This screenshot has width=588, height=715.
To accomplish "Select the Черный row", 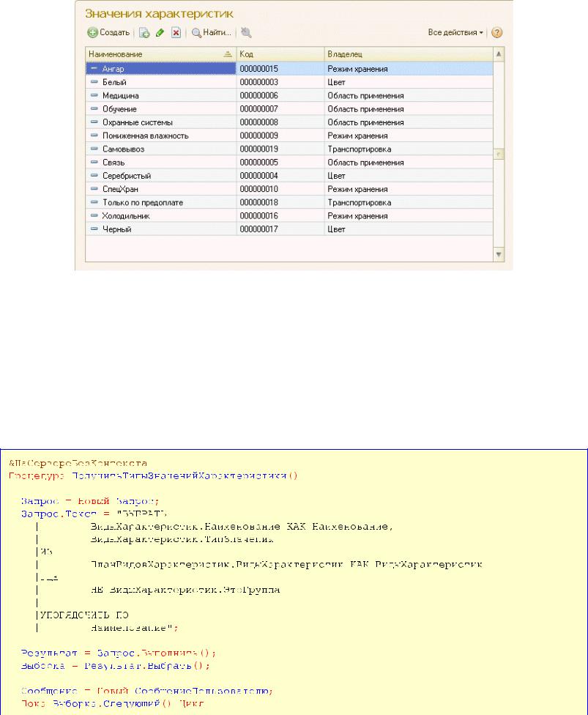I will coord(289,229).
